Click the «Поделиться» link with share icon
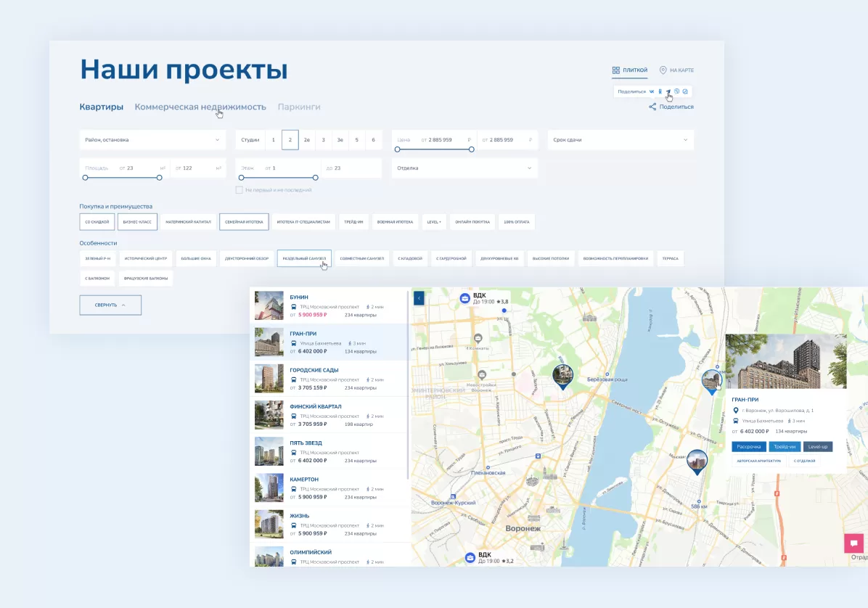The image size is (868, 608). click(671, 107)
